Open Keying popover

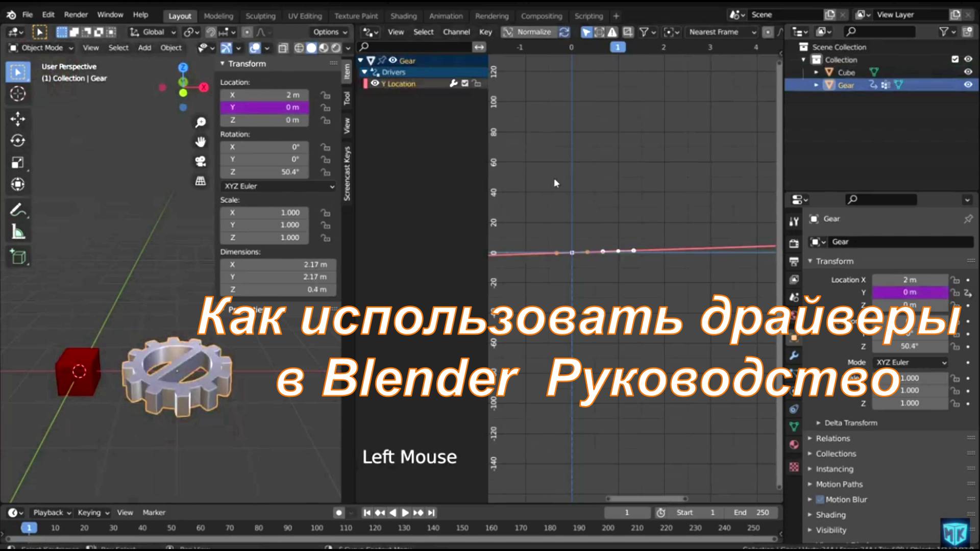point(93,513)
